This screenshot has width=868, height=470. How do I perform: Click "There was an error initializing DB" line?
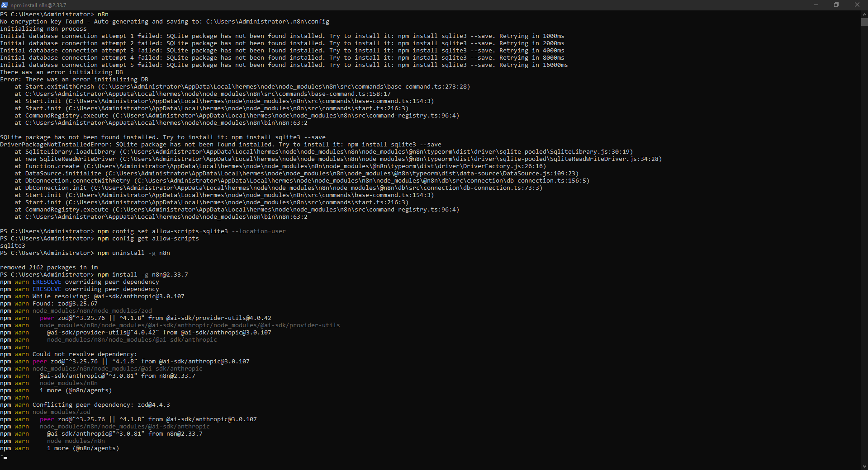coord(62,72)
